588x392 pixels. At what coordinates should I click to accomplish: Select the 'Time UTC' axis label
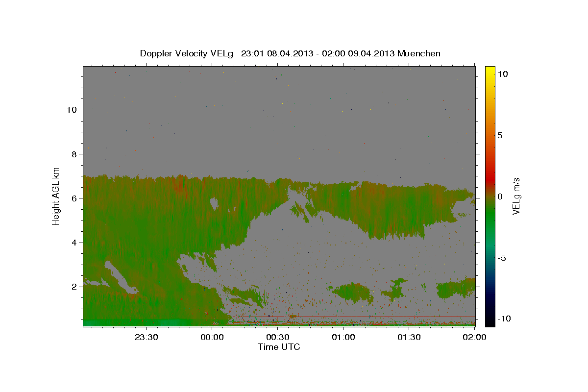click(279, 347)
